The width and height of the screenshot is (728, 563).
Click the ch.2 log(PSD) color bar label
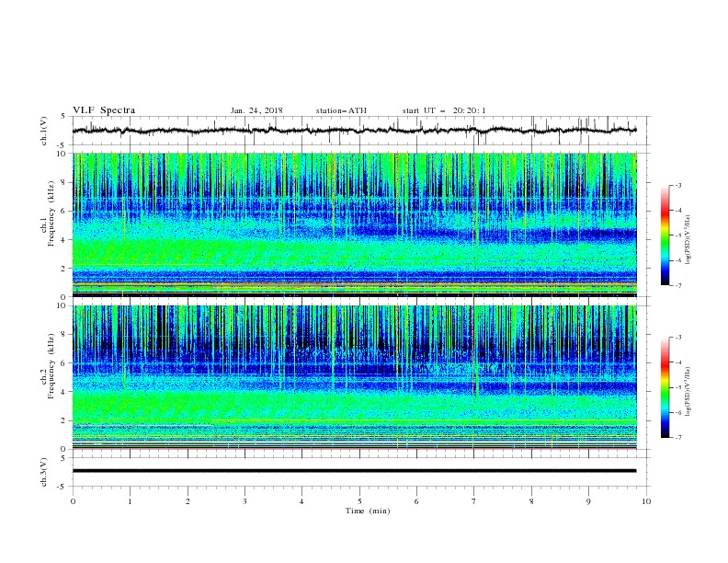click(x=688, y=392)
